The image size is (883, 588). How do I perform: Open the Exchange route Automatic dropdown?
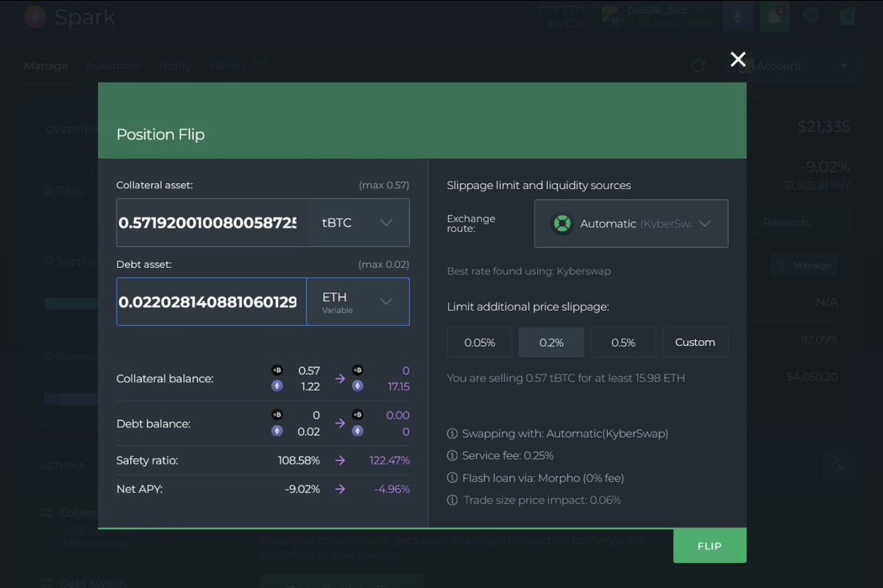tap(631, 224)
